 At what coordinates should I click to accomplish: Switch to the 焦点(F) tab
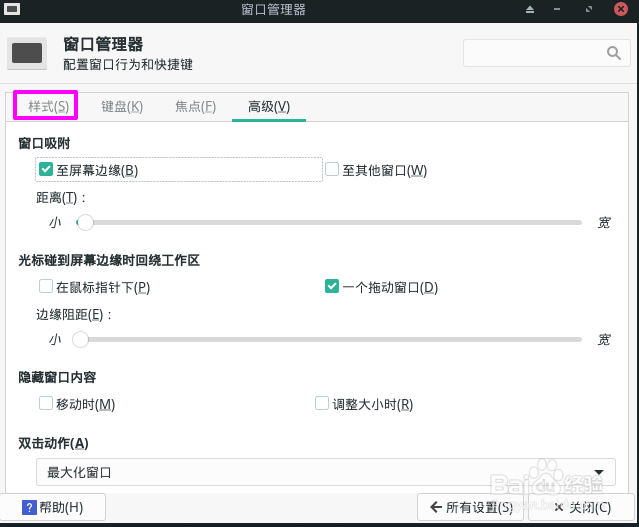point(195,107)
